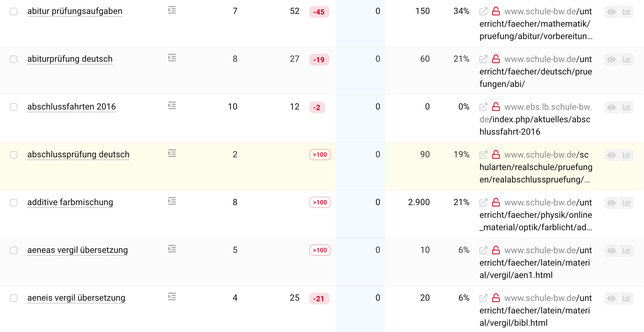This screenshot has height=332, width=644.
Task: Click chart icon for abitur prüfungsaufgaben row
Action: [x=626, y=12]
